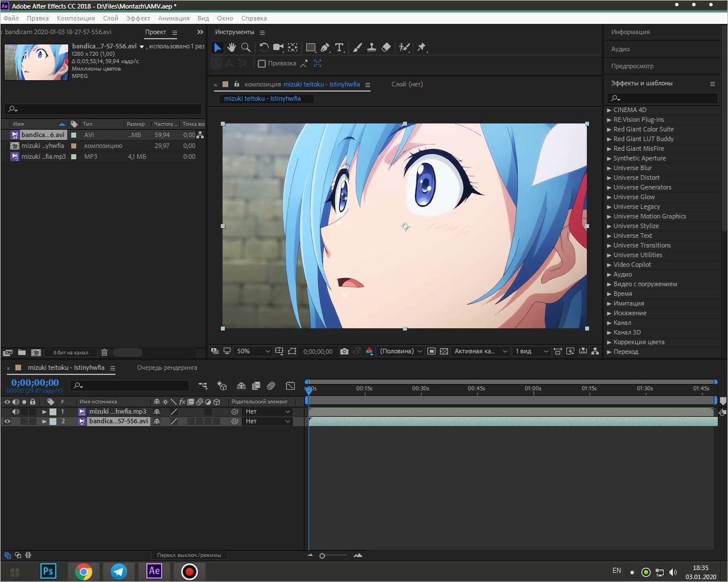Delete selected project item trash icon
Image resolution: width=728 pixels, height=582 pixels.
(104, 353)
